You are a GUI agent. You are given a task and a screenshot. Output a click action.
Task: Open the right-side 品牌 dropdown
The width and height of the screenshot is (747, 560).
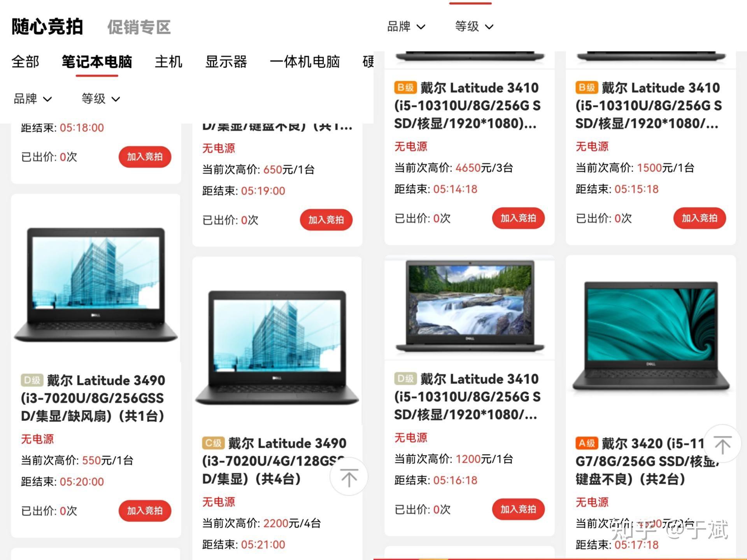pos(406,26)
